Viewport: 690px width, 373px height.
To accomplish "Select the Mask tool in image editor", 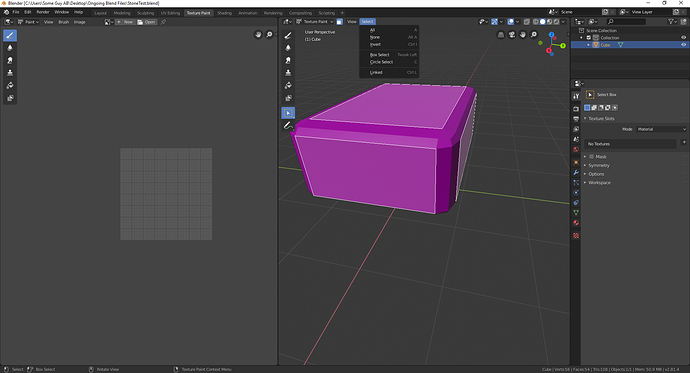I will tap(10, 98).
